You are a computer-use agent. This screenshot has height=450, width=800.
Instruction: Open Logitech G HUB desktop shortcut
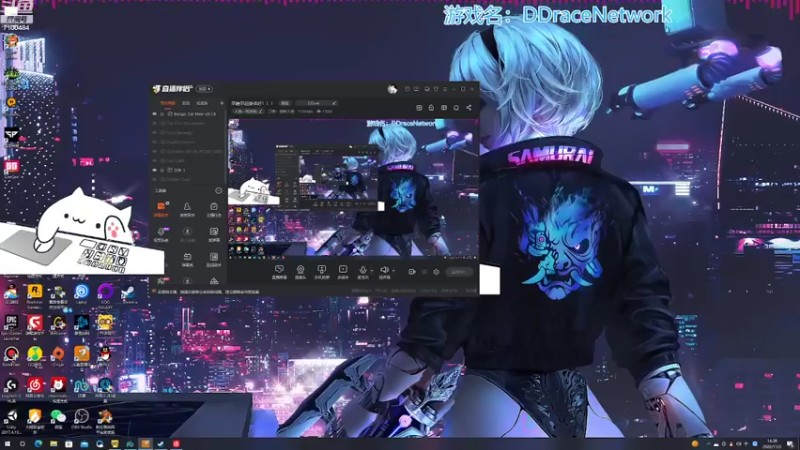pyautogui.click(x=11, y=389)
